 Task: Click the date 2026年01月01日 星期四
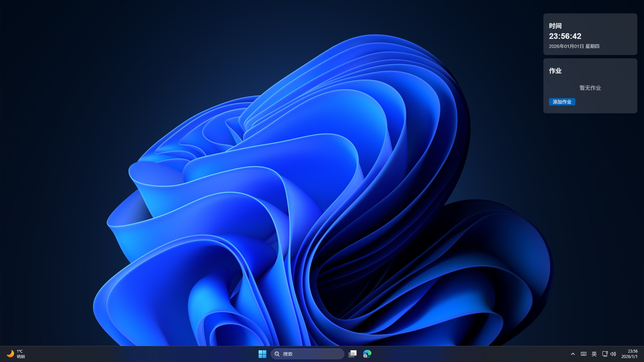click(x=574, y=46)
